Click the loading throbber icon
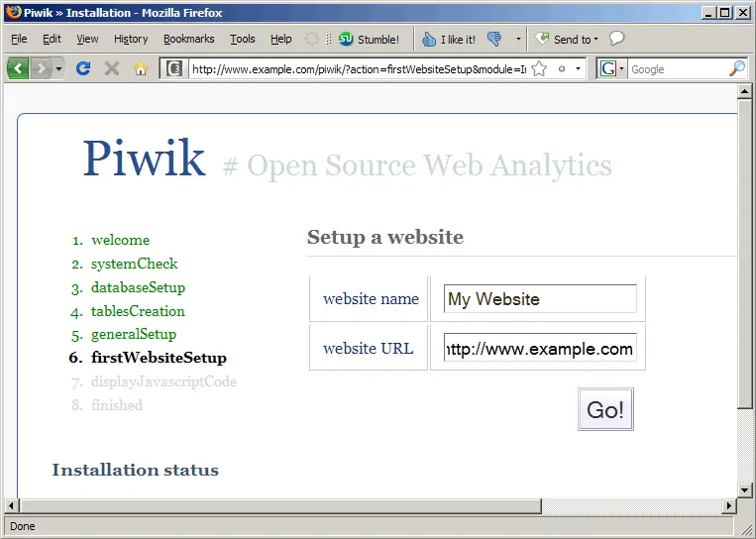Viewport: 756px width, 539px height. point(312,39)
